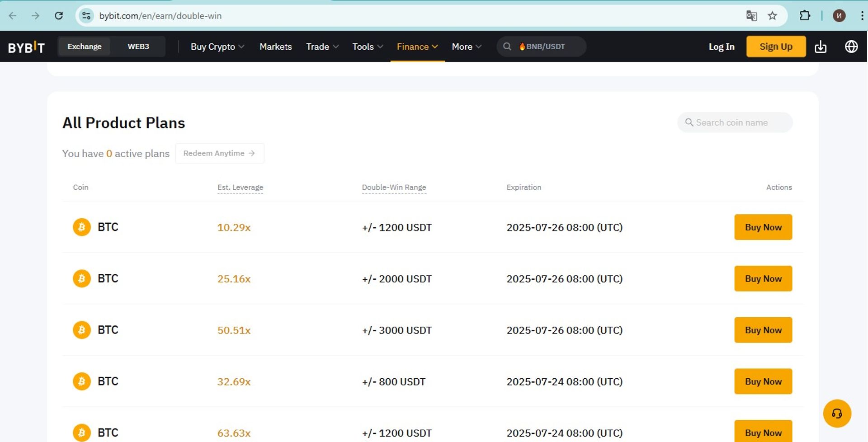Click the Sign Up button
This screenshot has height=442, width=868.
click(776, 47)
